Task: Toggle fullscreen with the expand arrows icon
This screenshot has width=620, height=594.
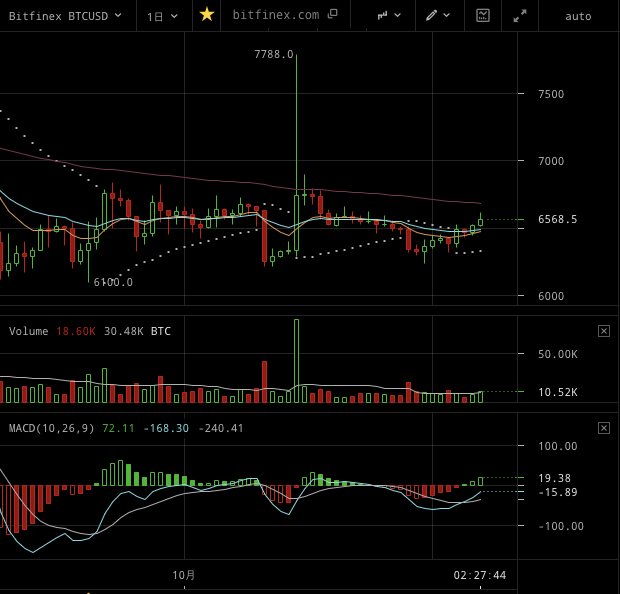Action: point(520,16)
